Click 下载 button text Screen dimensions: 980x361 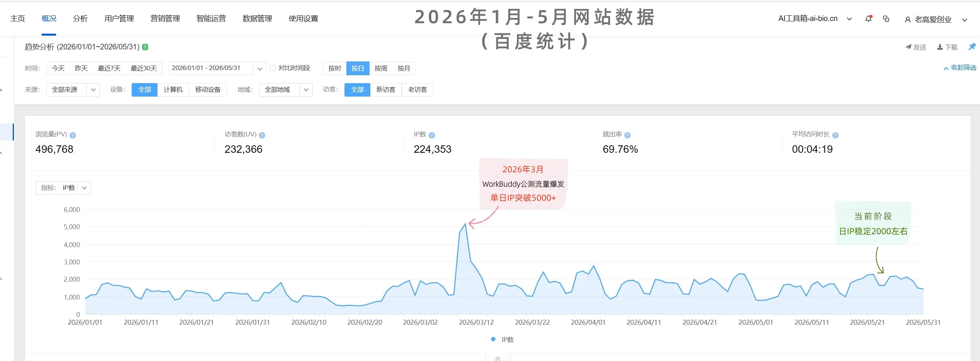click(951, 47)
